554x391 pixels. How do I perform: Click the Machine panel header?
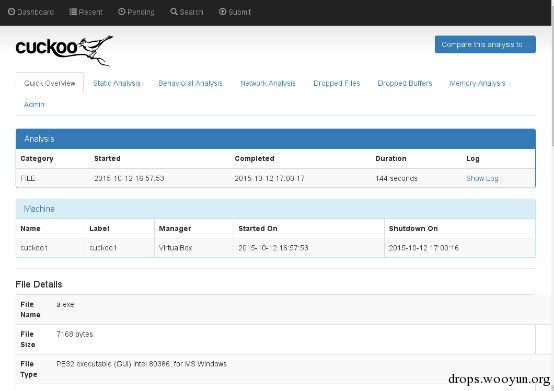tap(276, 209)
